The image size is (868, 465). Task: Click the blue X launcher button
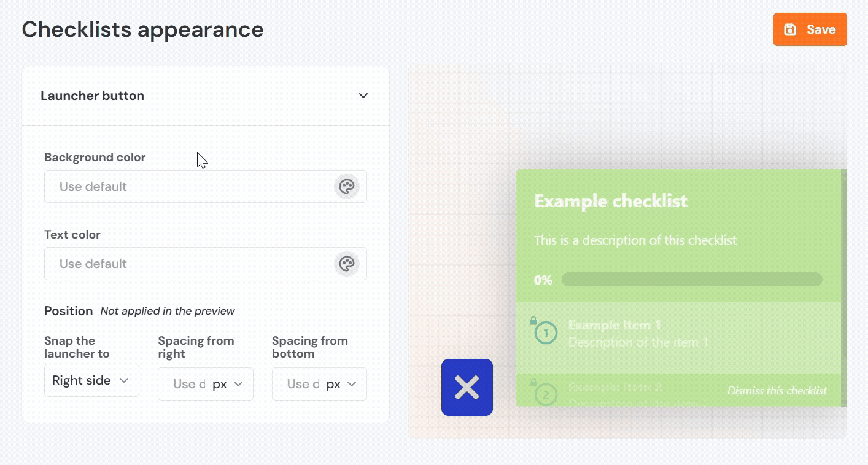(467, 387)
